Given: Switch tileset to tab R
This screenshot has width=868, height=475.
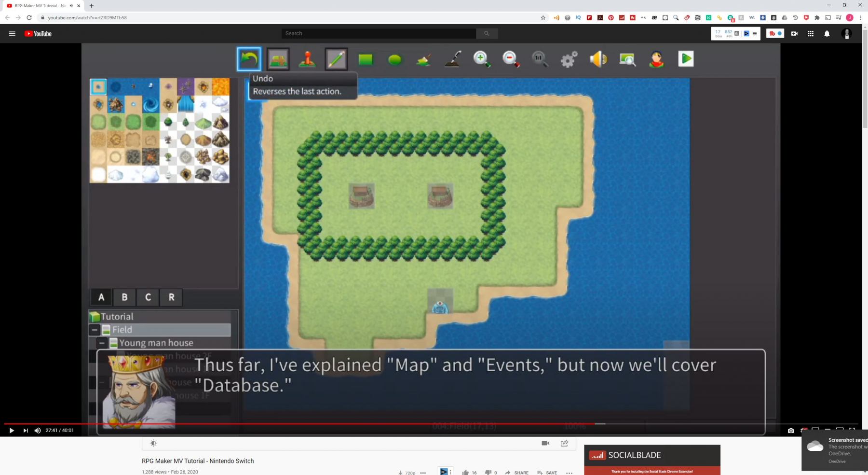Looking at the screenshot, I should (x=171, y=297).
